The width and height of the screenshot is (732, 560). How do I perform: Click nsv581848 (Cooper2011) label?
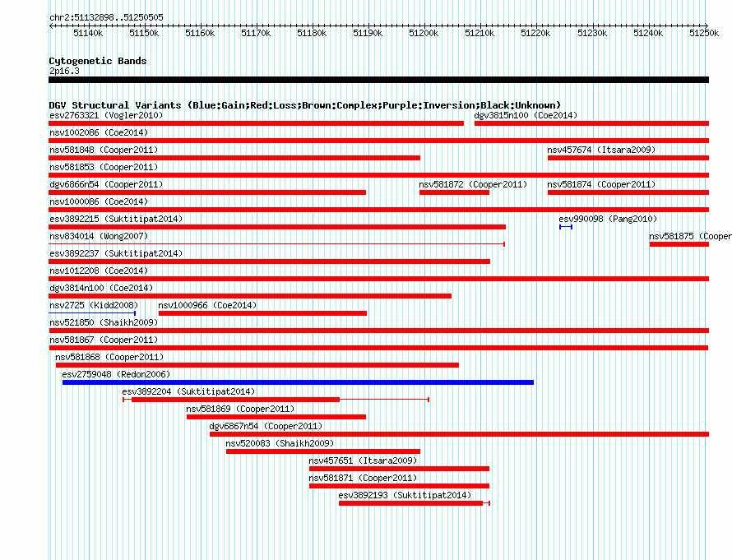pyautogui.click(x=104, y=150)
